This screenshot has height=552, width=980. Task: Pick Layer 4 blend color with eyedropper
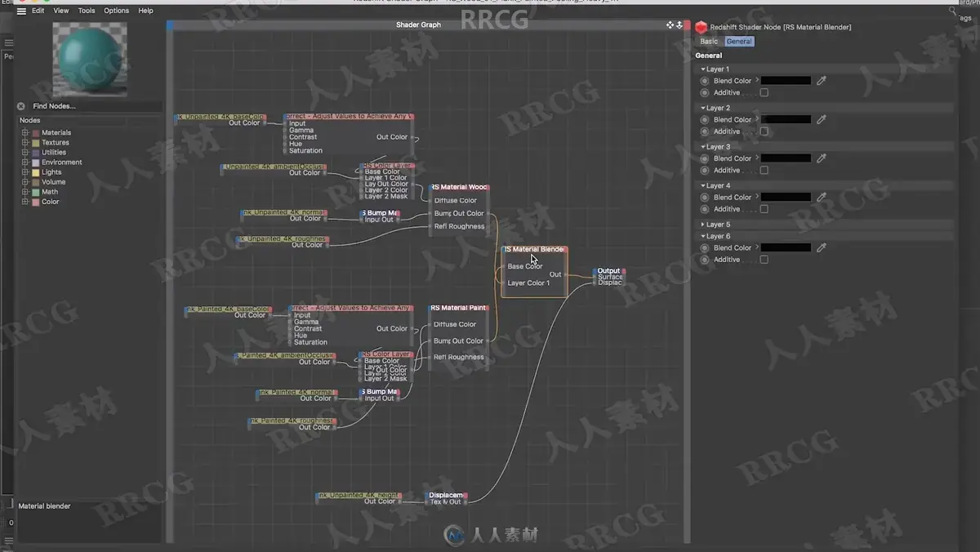822,197
